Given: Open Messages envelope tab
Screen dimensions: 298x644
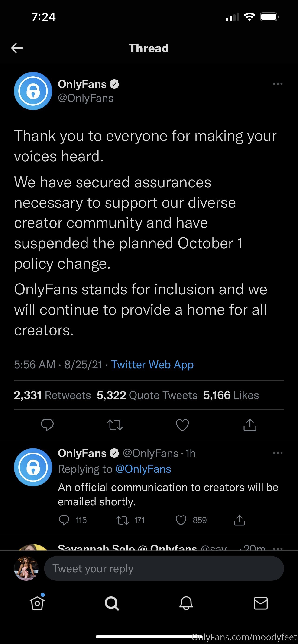Looking at the screenshot, I should pos(260,603).
